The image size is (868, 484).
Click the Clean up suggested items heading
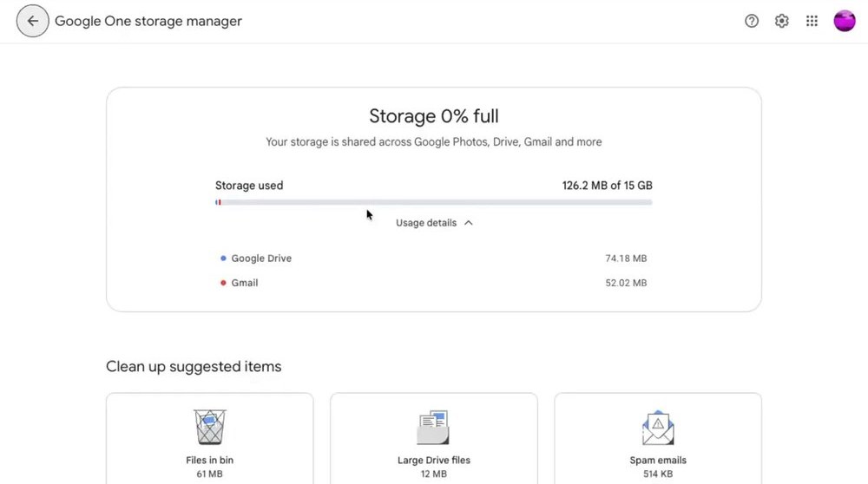[x=194, y=367]
